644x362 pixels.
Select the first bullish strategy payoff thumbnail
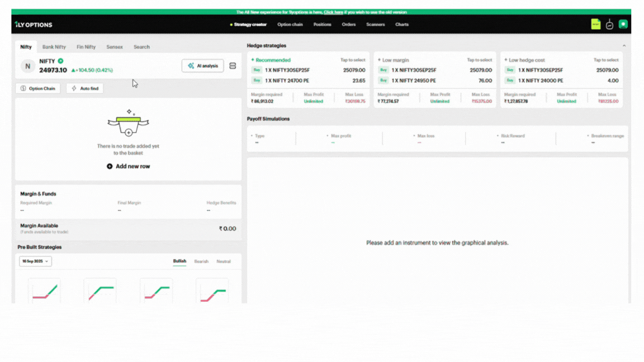(44, 291)
